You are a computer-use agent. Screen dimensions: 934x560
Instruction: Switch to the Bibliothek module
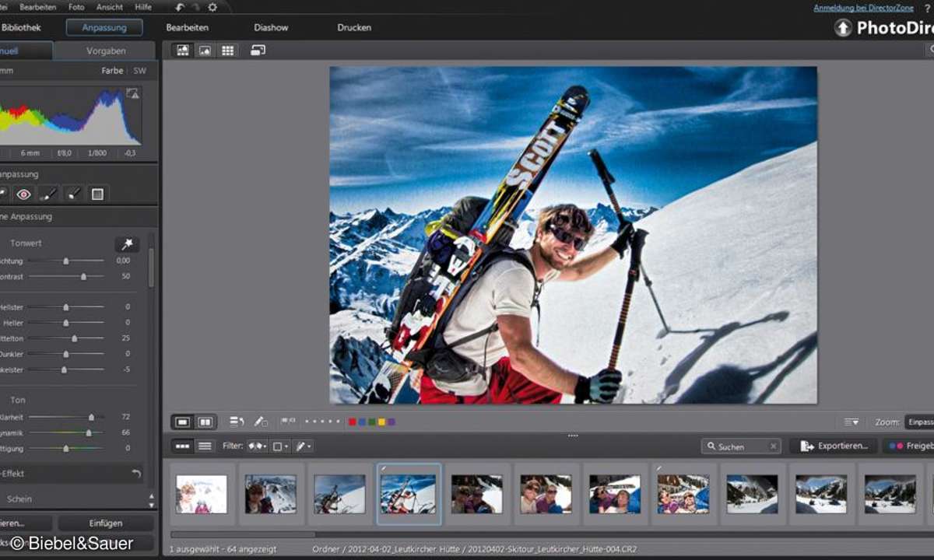tap(20, 27)
